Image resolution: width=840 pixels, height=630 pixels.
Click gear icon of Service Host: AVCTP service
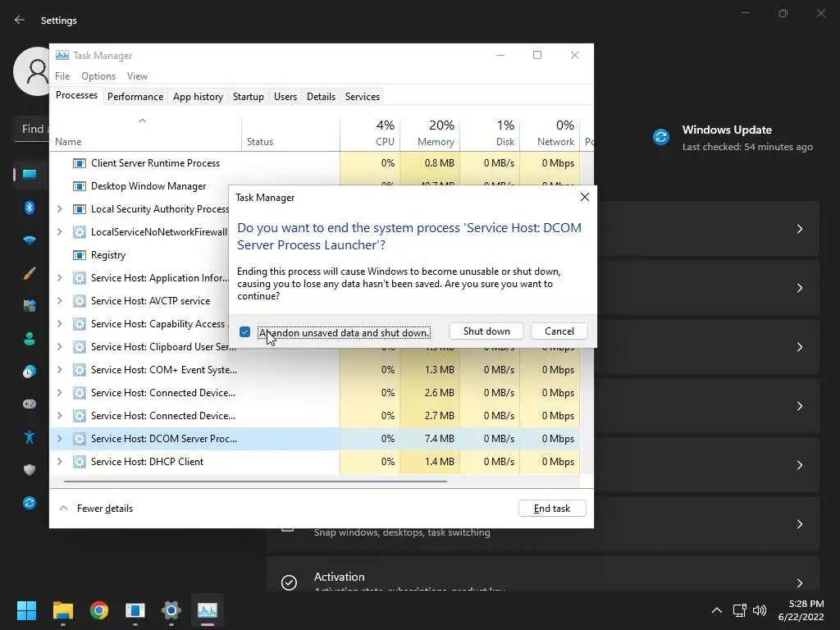coord(80,301)
